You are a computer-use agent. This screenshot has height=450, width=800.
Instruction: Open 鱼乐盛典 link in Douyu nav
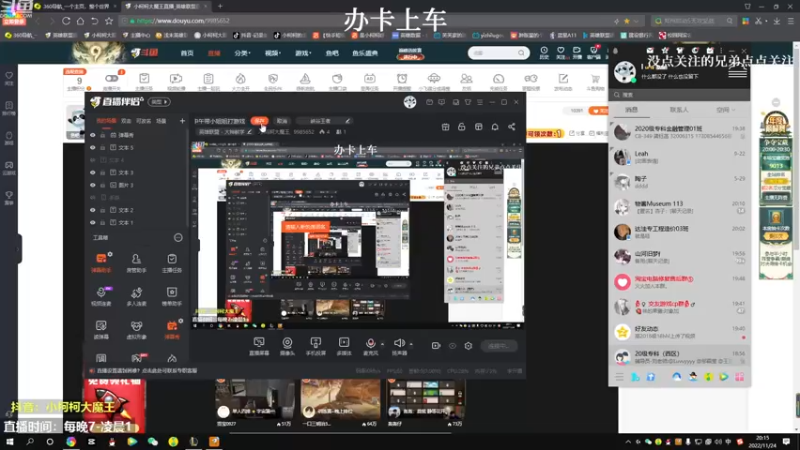[365, 53]
